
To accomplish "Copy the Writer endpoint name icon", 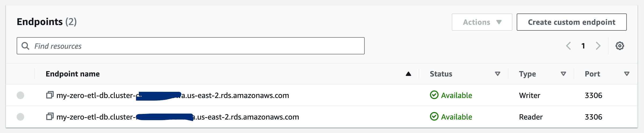I will [x=50, y=95].
